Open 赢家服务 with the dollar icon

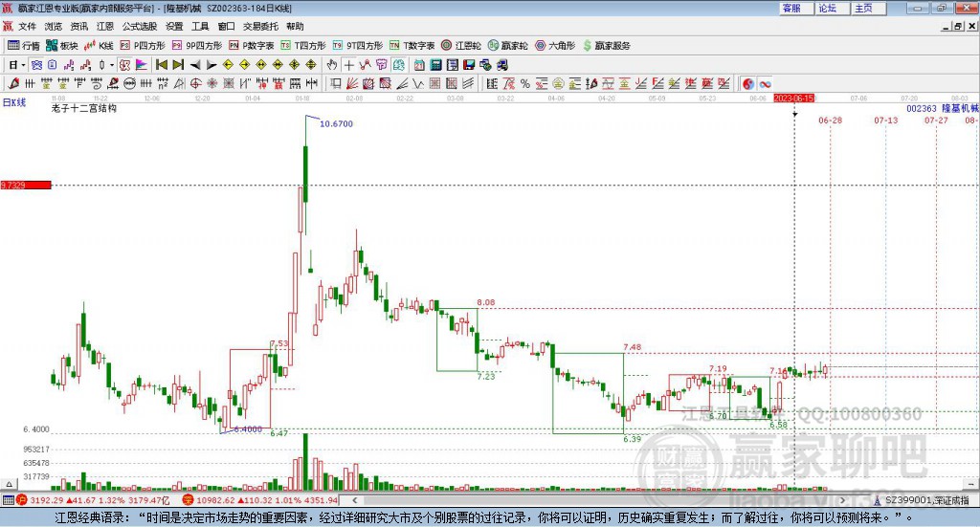coord(607,46)
